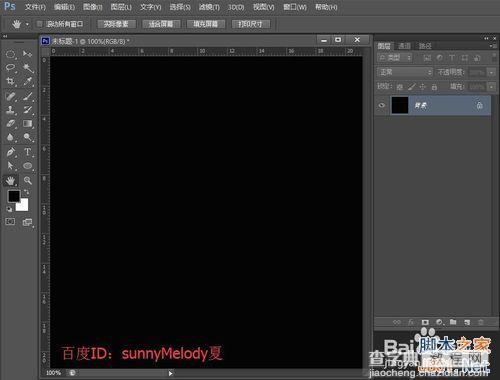Enable the 滚动所有窗口 checkbox
Viewport: 500px width, 380px height.
coord(40,24)
